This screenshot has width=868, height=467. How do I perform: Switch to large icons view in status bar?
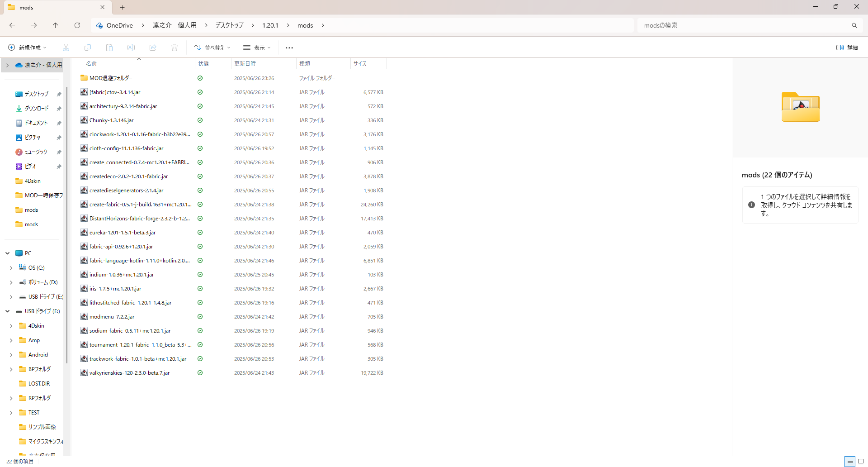tap(861, 462)
